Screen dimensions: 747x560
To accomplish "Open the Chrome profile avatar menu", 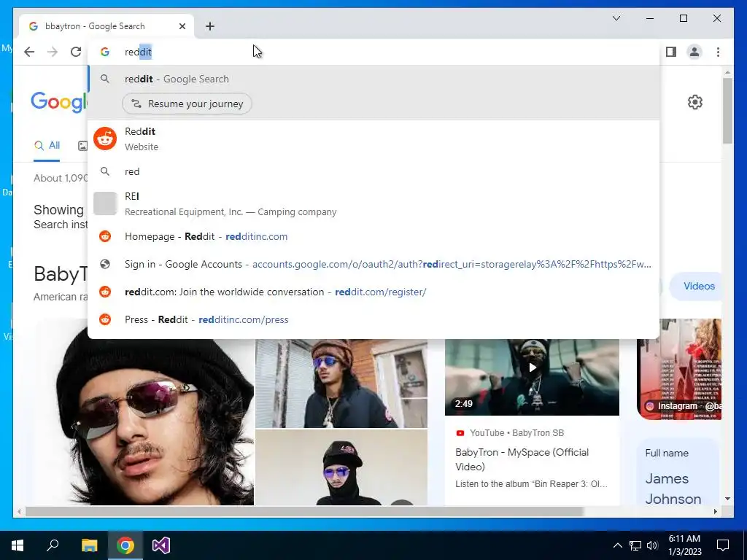I will coord(694,52).
